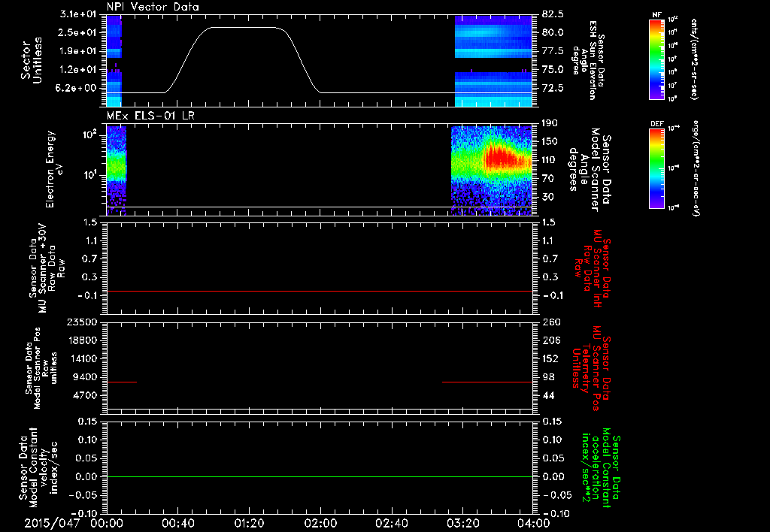
Task: Click the 98 telemetry tick label
Action: click(548, 377)
